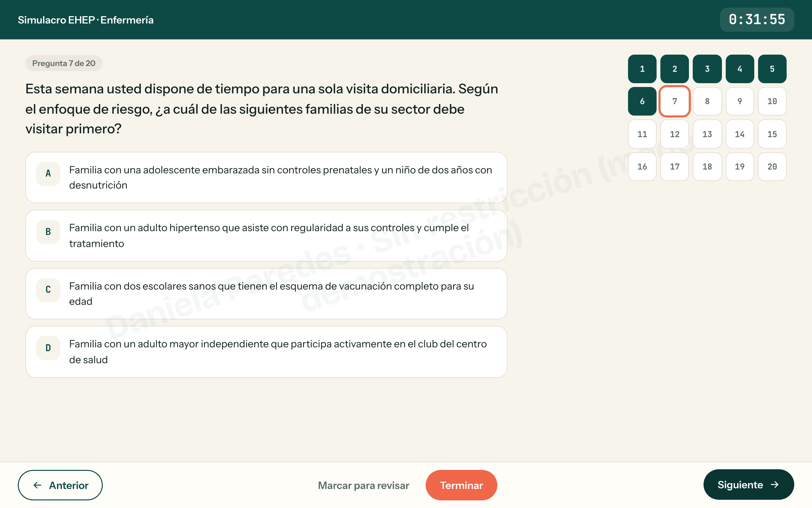Go to question 19

pos(740,167)
